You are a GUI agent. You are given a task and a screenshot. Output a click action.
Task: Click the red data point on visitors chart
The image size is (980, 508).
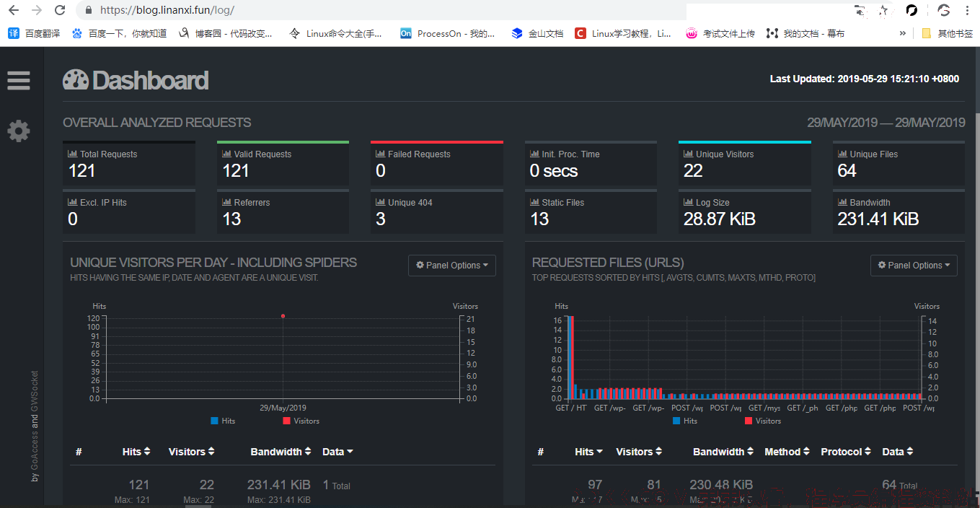click(283, 316)
